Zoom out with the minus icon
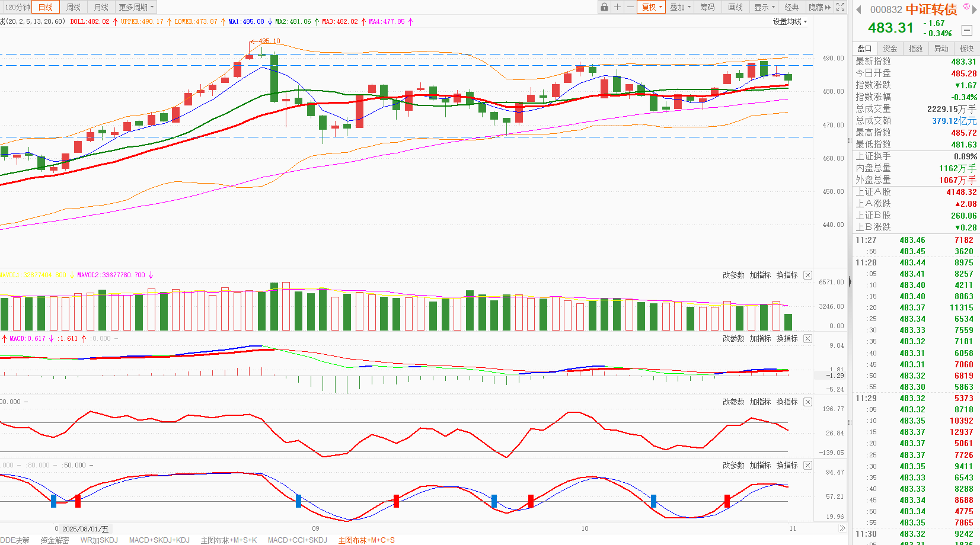The image size is (980, 545). click(630, 7)
